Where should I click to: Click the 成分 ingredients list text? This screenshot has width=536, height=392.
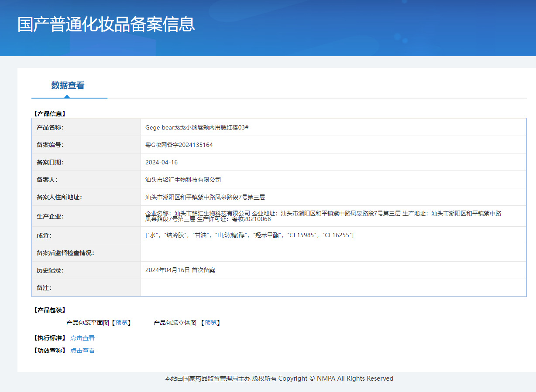click(249, 235)
